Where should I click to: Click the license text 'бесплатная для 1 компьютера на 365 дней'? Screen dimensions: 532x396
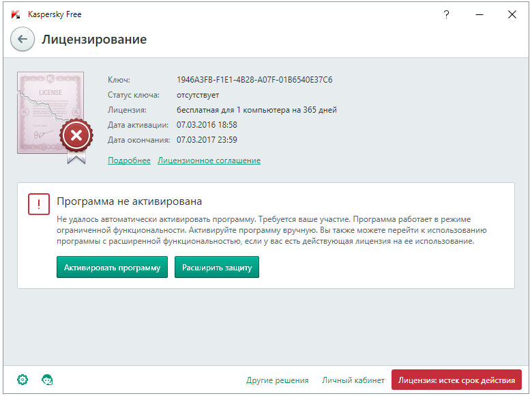[256, 110]
